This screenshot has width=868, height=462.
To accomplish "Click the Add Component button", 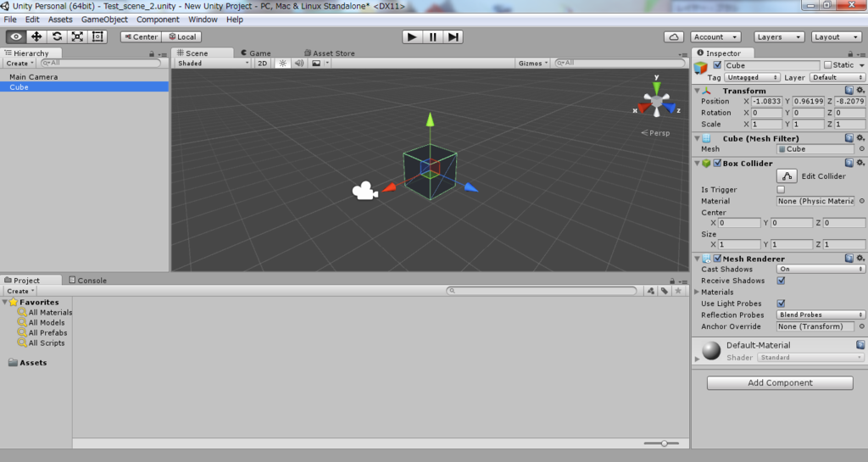I will [780, 383].
